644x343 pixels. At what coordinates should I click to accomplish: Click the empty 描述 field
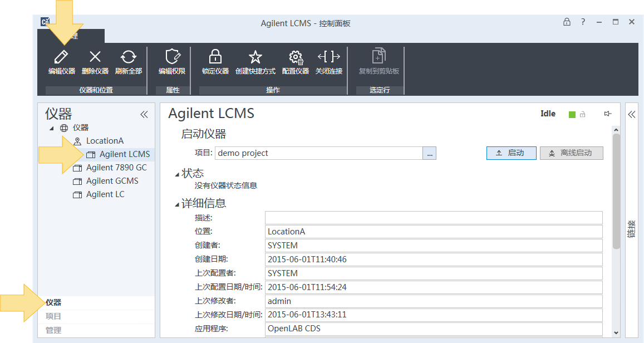tap(434, 218)
